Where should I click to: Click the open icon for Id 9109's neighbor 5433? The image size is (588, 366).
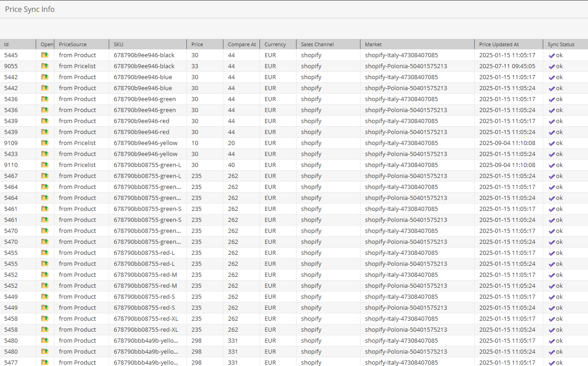45,154
